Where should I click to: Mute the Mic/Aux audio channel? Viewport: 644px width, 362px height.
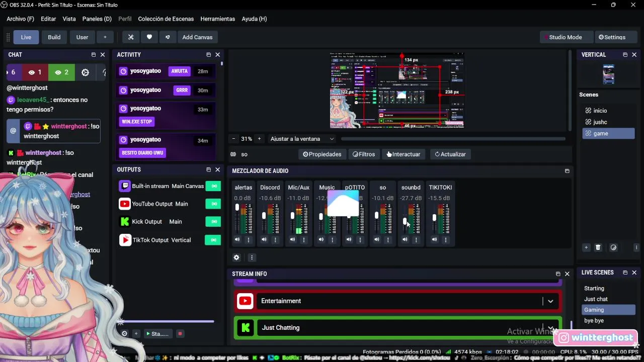(292, 240)
